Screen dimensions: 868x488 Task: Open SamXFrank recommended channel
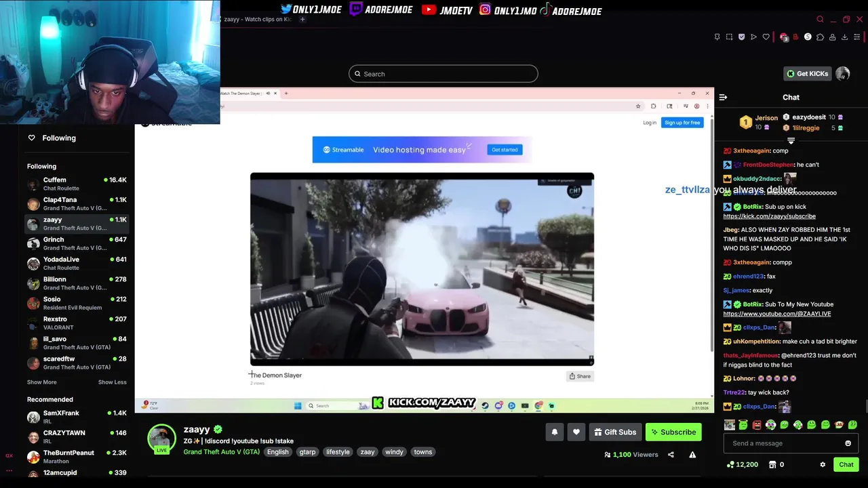77,417
